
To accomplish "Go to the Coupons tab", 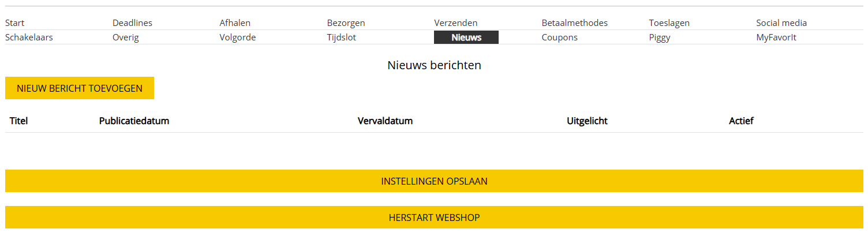I will pos(560,37).
